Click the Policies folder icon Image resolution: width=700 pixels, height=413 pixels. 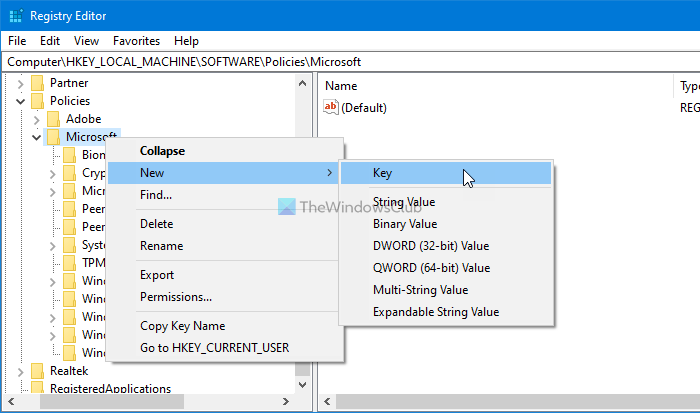(38, 101)
